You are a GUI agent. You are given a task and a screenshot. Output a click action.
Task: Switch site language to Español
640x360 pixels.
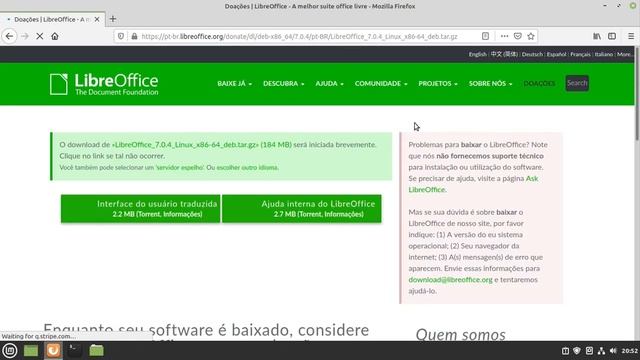pyautogui.click(x=556, y=54)
